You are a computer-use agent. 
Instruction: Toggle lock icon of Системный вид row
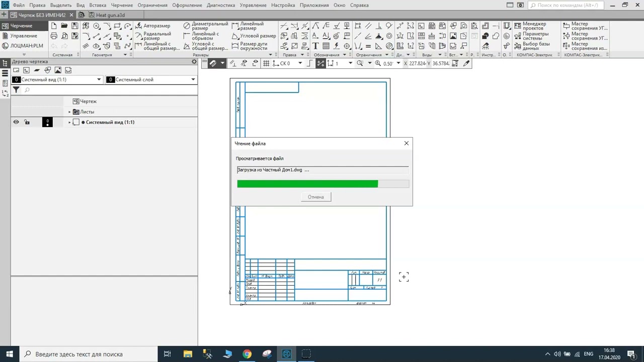click(x=27, y=122)
